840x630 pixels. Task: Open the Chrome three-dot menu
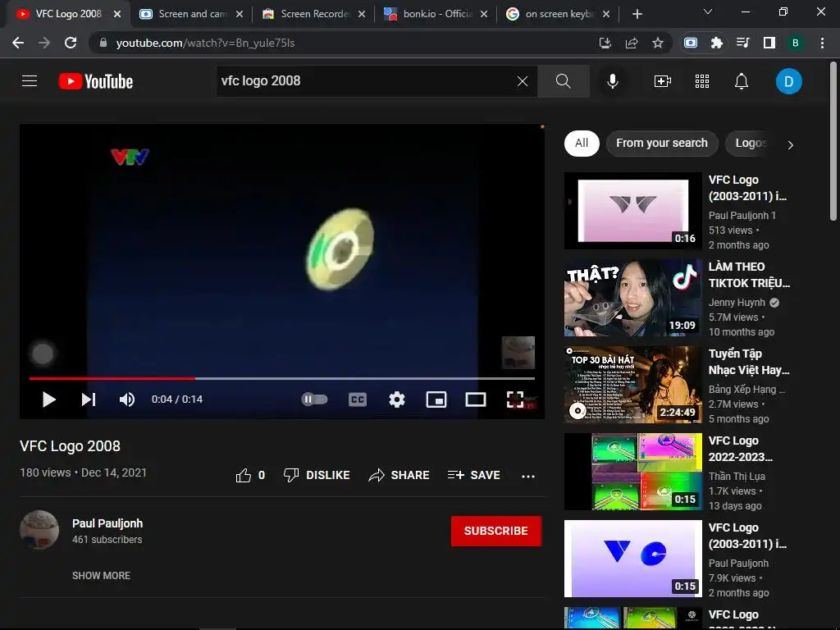(822, 43)
